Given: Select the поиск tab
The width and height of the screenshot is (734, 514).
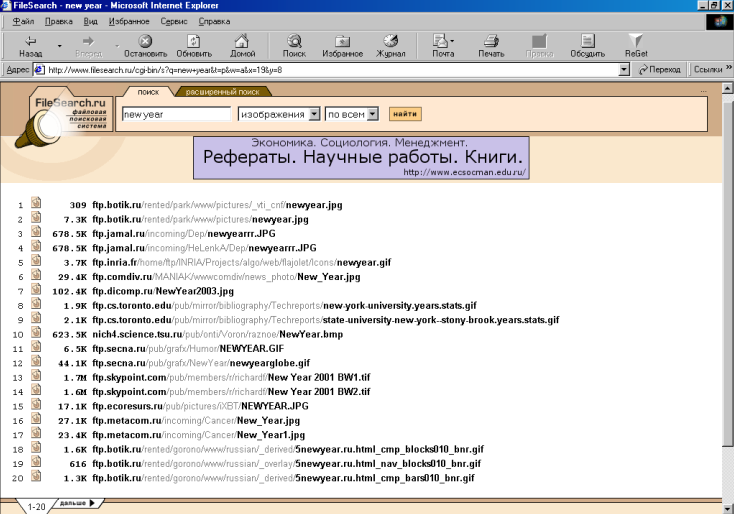Looking at the screenshot, I should (x=148, y=92).
